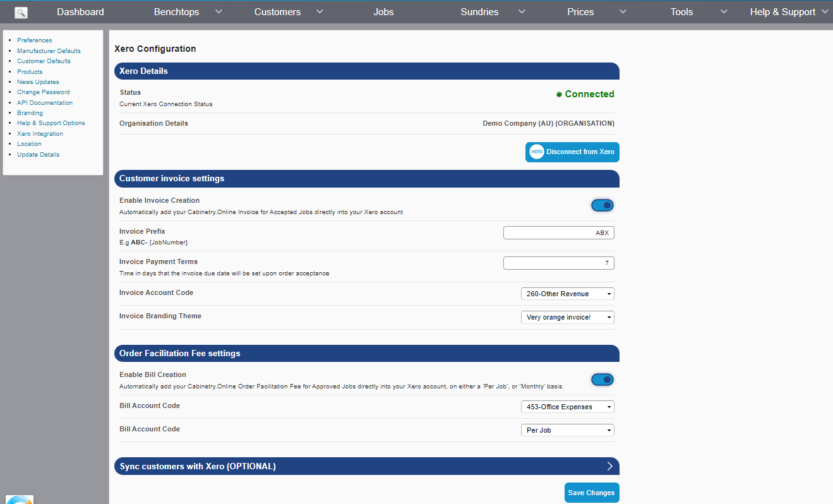Open Help & Support menu item

[782, 12]
